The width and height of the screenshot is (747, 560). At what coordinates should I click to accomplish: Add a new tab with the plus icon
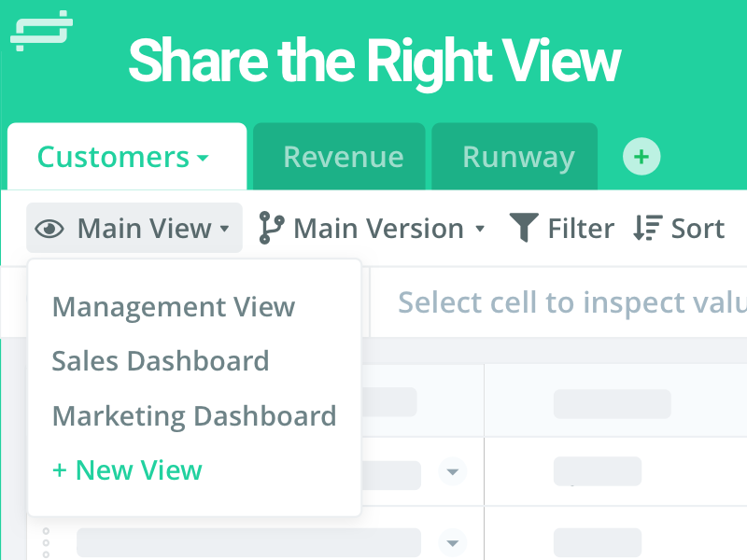641,157
